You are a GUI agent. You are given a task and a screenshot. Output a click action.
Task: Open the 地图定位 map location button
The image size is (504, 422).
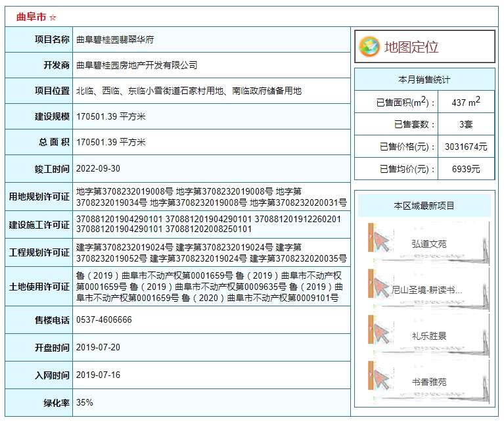424,47
